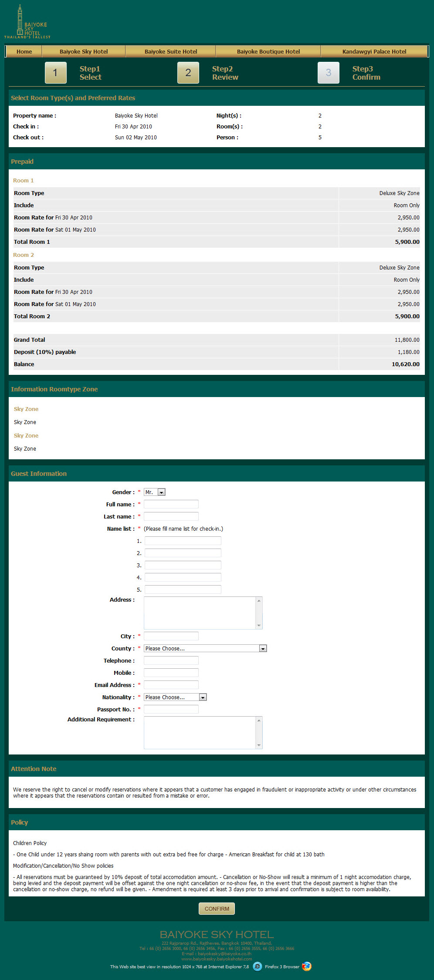This screenshot has height=980, width=434.
Task: Go to Step1 Select label
Action: 90,73
